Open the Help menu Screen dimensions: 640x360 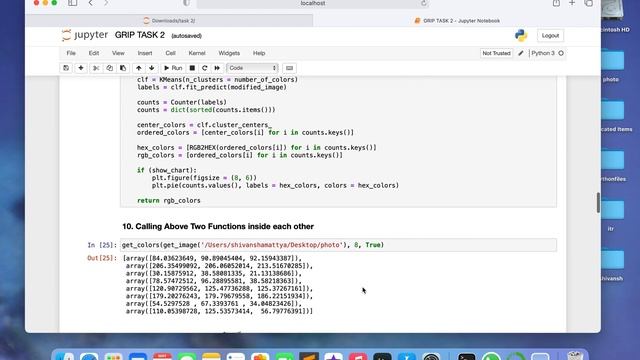point(259,53)
